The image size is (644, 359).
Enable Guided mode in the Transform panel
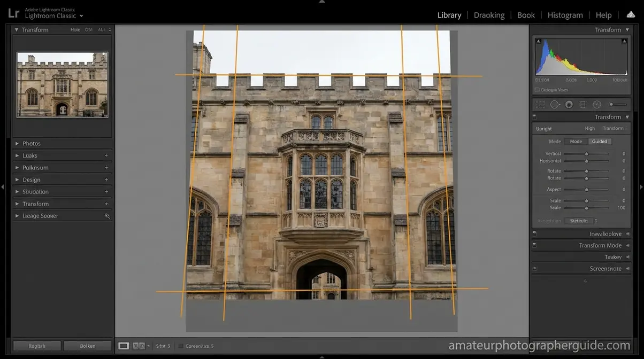coord(599,141)
